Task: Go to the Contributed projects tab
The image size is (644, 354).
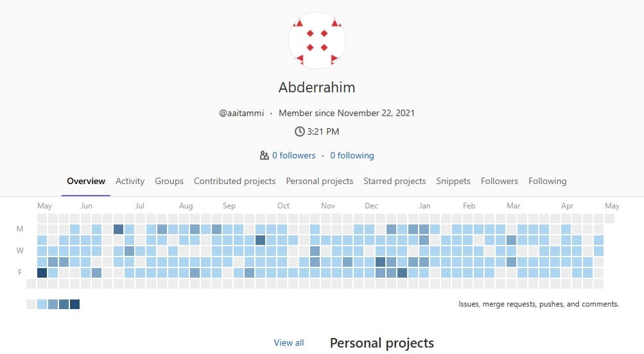Action: [234, 181]
